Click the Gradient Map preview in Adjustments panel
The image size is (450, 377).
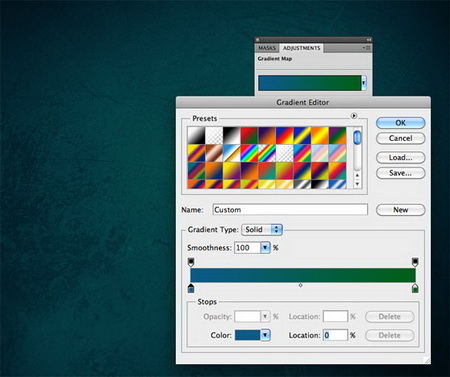(310, 83)
